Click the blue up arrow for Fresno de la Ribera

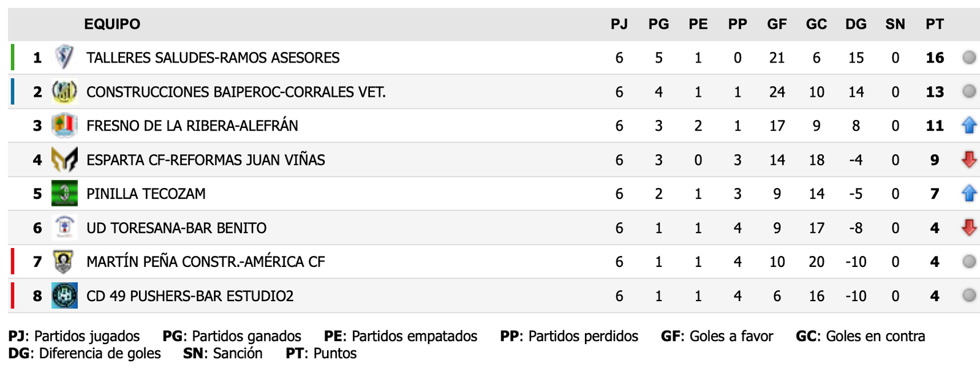point(969,126)
